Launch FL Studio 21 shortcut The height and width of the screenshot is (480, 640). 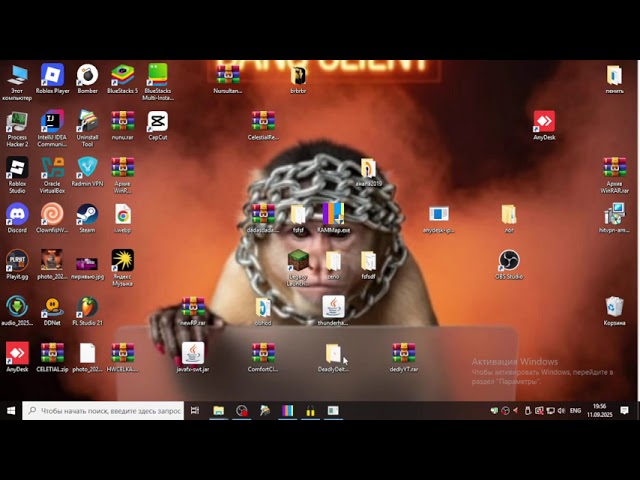pyautogui.click(x=87, y=311)
